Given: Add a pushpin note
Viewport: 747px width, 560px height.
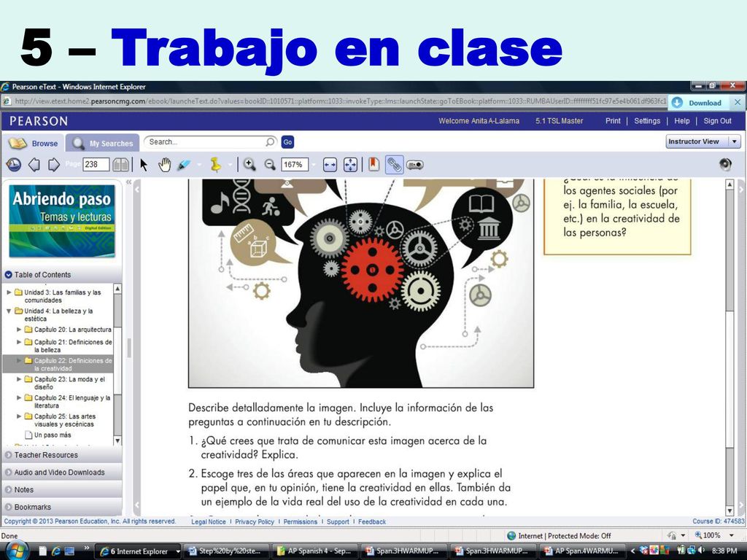Looking at the screenshot, I should pyautogui.click(x=216, y=165).
